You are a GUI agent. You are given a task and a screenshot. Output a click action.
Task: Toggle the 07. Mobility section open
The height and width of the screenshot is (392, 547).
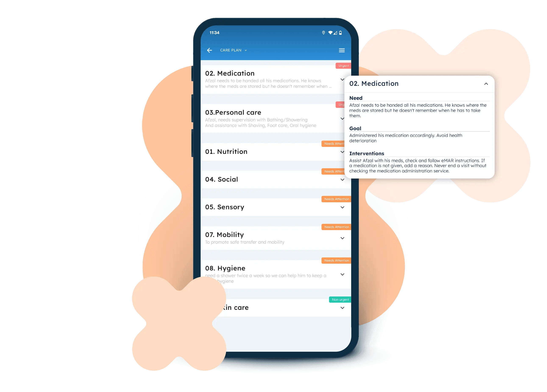[342, 238]
